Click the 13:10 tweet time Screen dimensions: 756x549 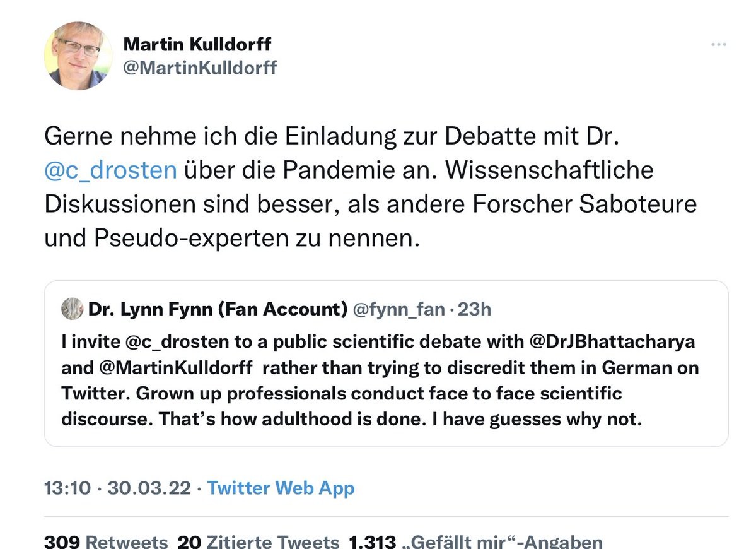[67, 488]
